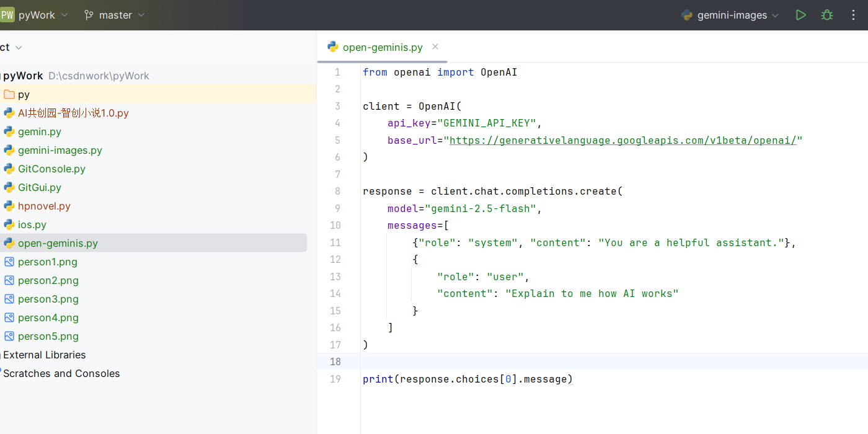This screenshot has width=868, height=434.
Task: Click the Python icon next to gemin.py
Action: tap(9, 131)
